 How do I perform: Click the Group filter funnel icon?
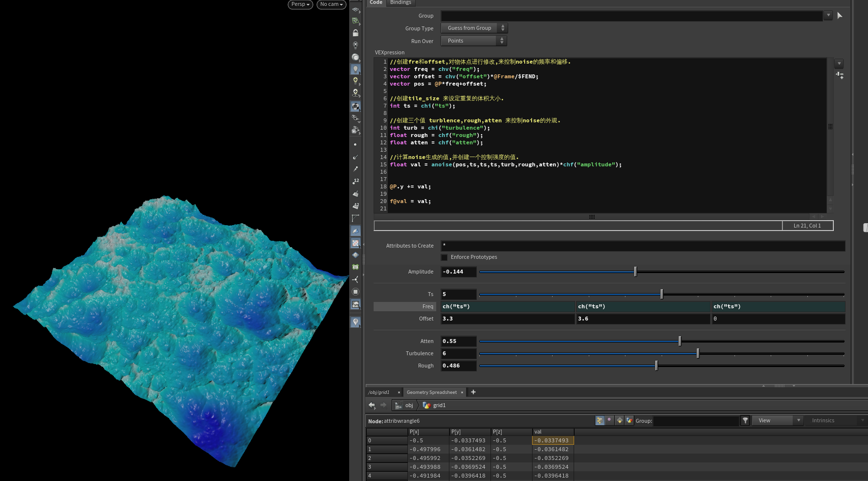tap(745, 420)
